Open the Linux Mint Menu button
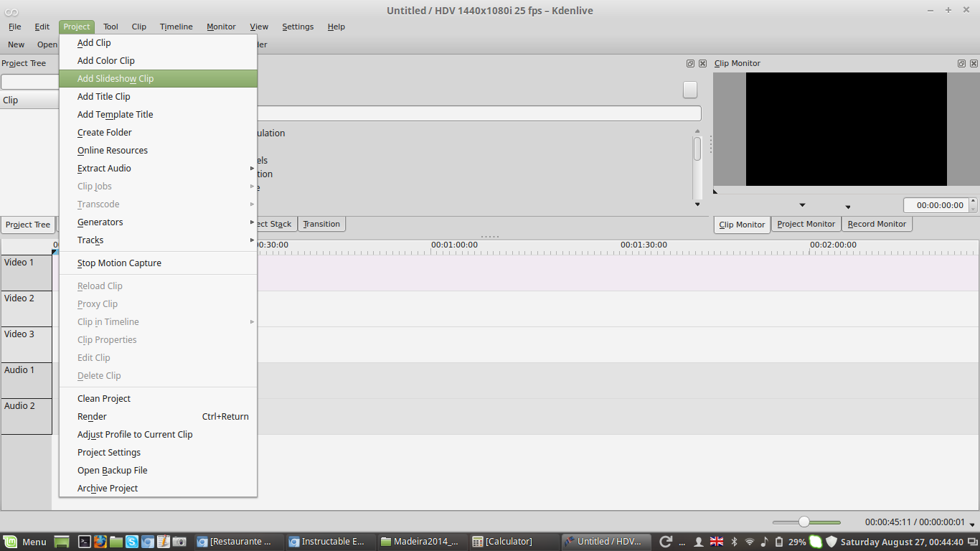The height and width of the screenshot is (551, 980). tap(25, 542)
